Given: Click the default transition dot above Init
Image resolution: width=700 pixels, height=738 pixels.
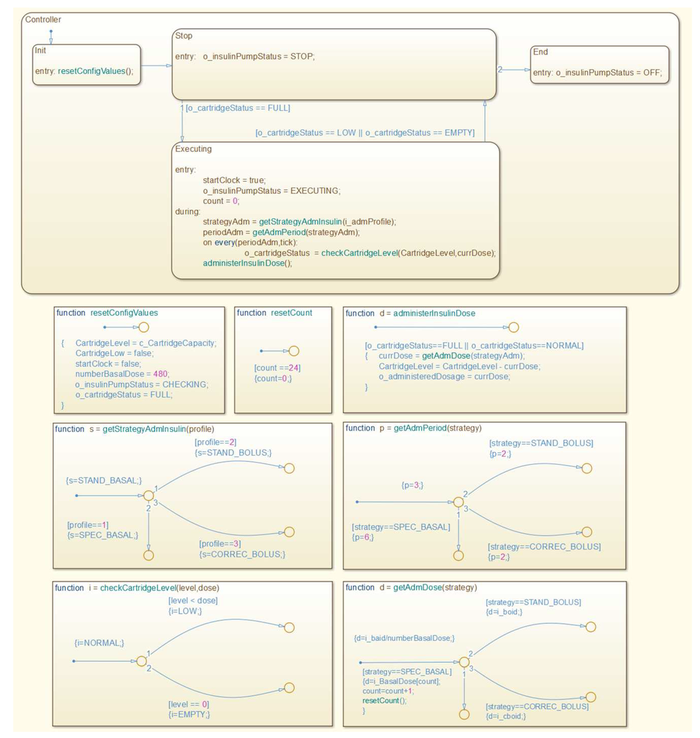Looking at the screenshot, I should 51,31.
